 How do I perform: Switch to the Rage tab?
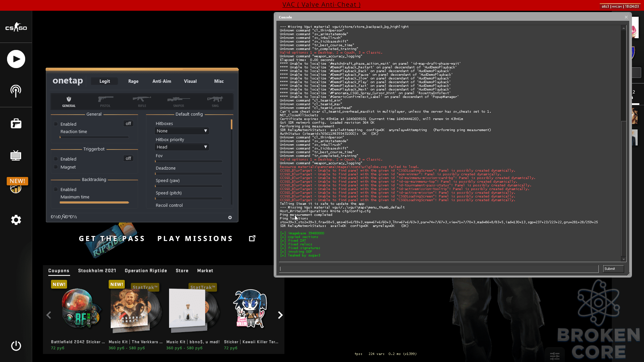pyautogui.click(x=133, y=81)
